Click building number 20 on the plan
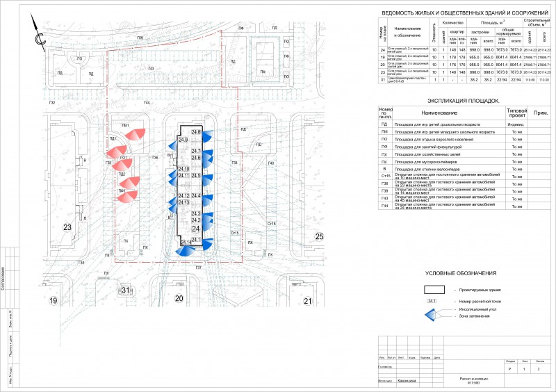This screenshot has width=556, height=392. (179, 298)
